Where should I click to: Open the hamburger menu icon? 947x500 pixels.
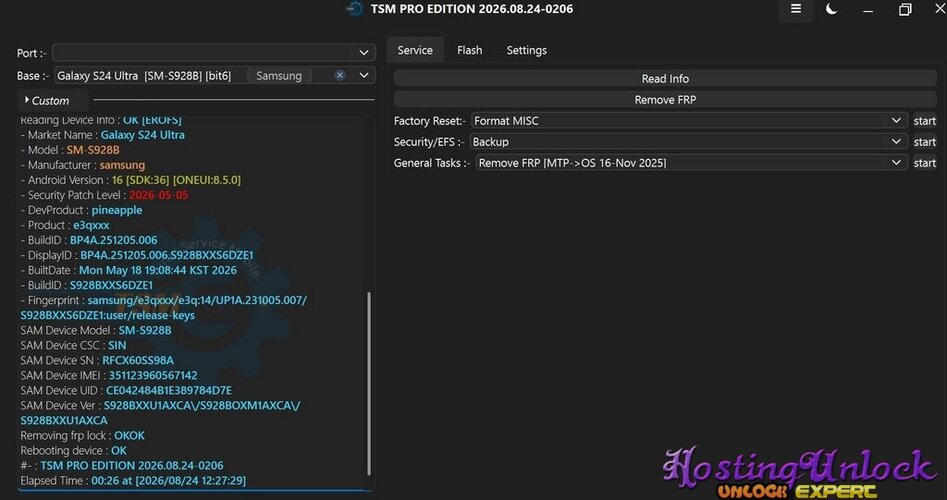pos(796,9)
